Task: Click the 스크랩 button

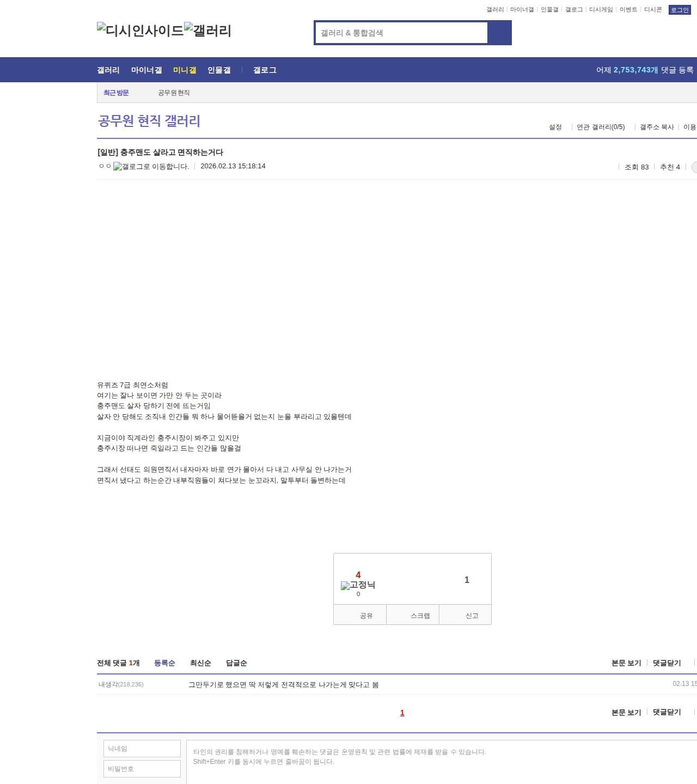Action: click(413, 615)
